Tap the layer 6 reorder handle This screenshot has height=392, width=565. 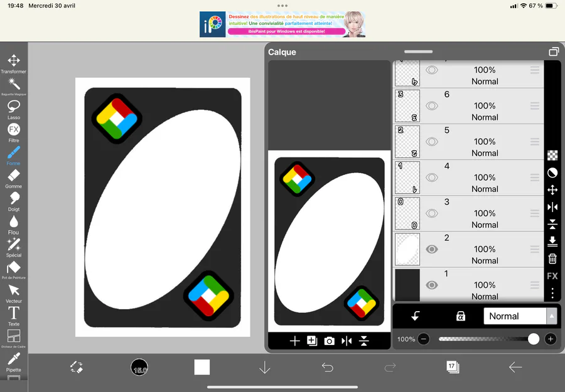(535, 106)
